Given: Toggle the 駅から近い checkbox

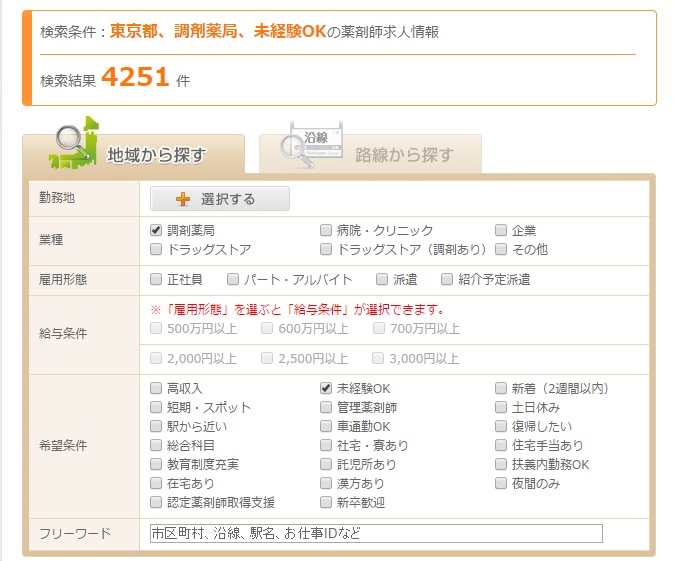Looking at the screenshot, I should point(156,426).
